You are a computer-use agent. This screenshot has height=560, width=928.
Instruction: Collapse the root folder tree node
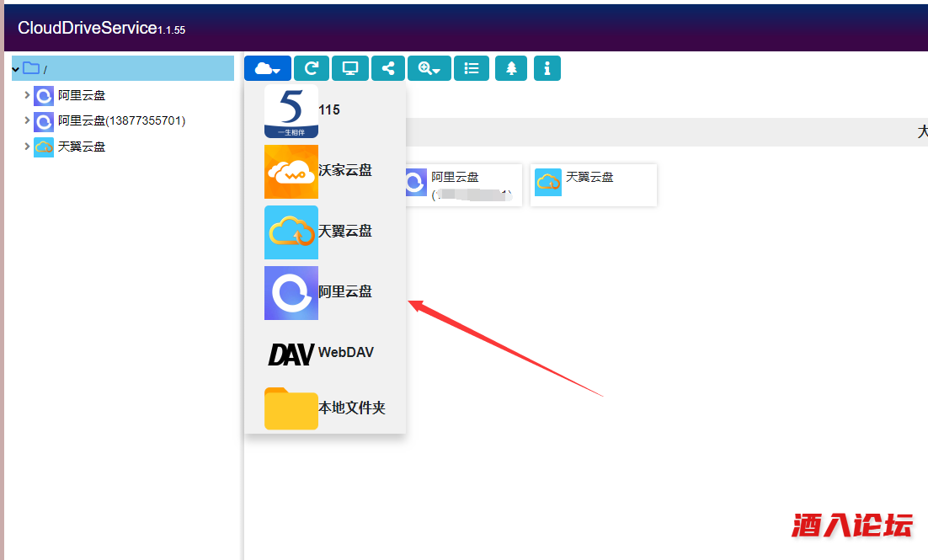coord(16,69)
